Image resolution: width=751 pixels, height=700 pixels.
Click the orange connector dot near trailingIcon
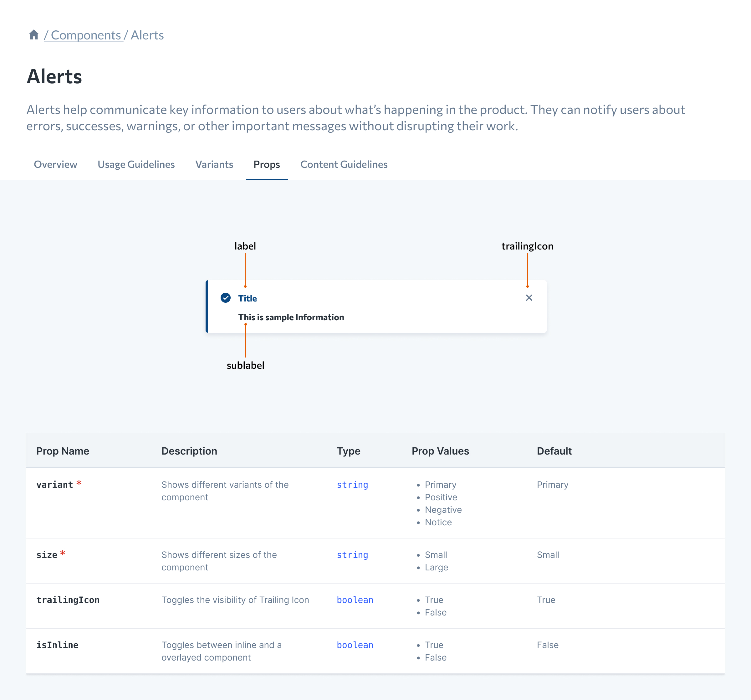[528, 286]
